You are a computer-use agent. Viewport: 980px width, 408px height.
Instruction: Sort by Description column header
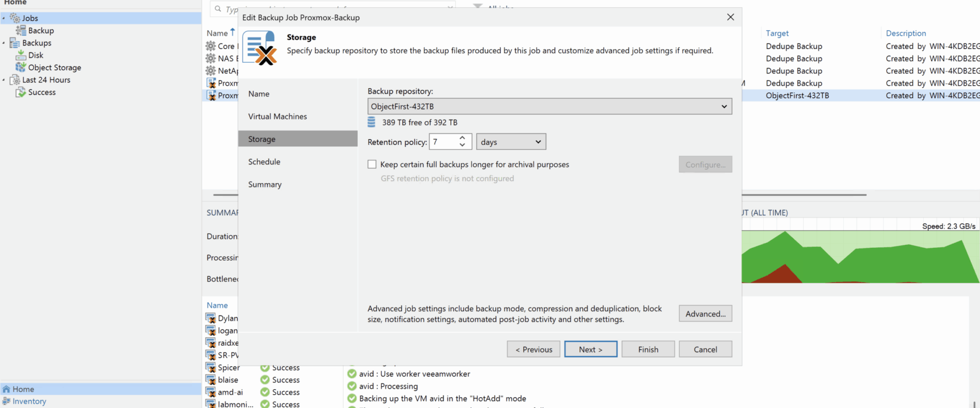(x=905, y=33)
